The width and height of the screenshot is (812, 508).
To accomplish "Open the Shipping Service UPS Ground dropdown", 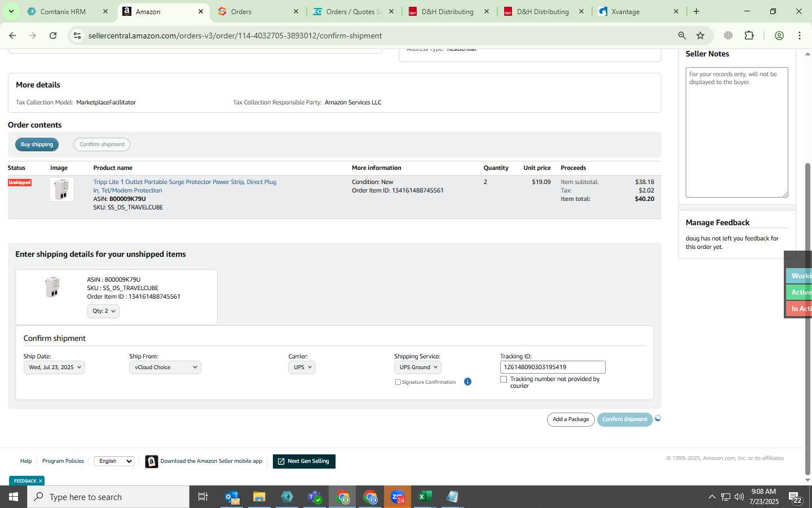I will pyautogui.click(x=418, y=367).
